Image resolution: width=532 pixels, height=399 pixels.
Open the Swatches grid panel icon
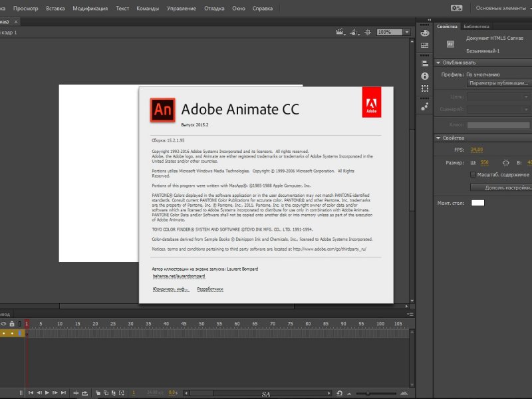(424, 45)
